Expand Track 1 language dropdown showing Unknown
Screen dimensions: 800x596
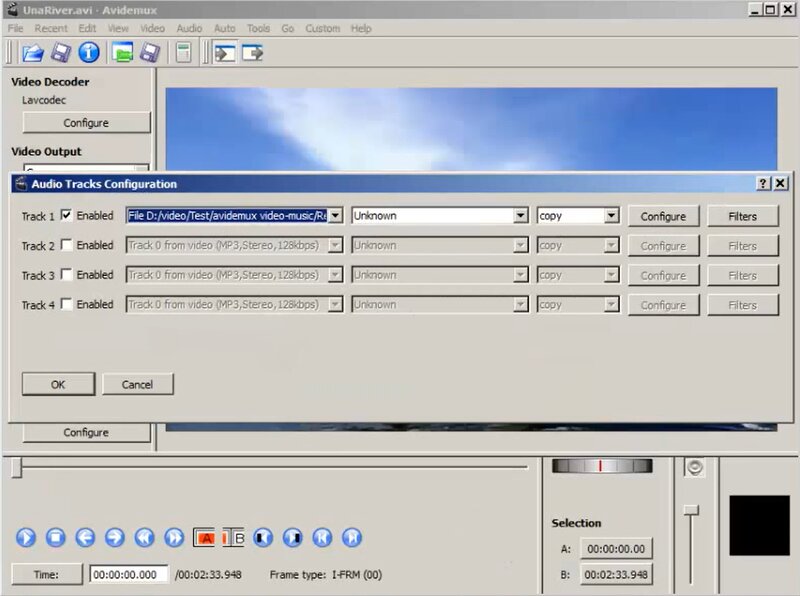tap(520, 216)
